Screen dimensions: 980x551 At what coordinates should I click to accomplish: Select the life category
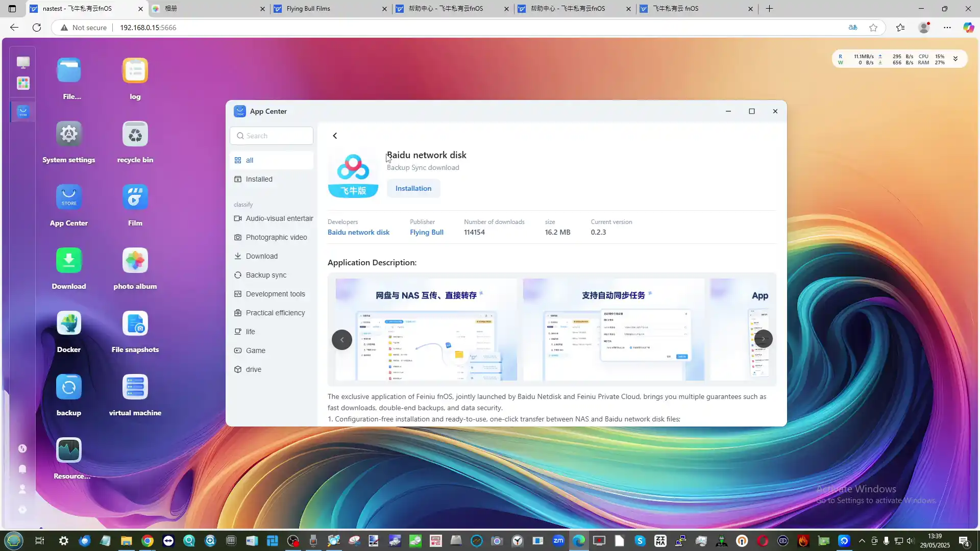tap(272, 332)
